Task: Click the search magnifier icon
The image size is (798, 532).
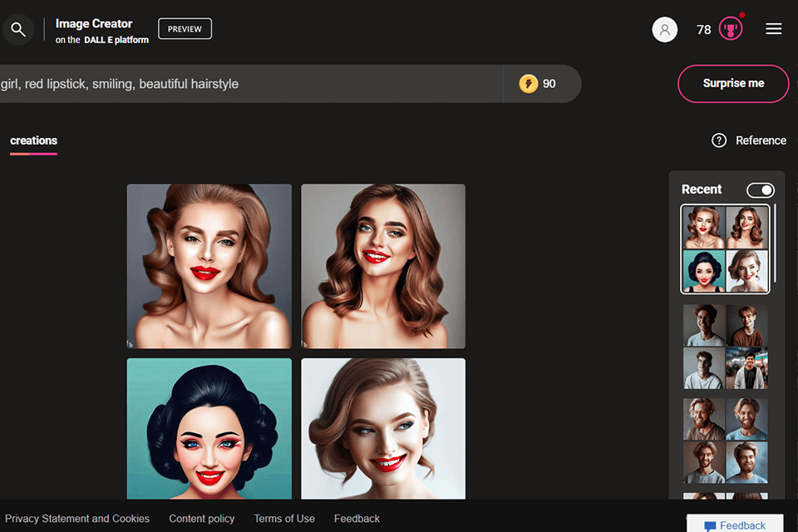Action: tap(17, 30)
